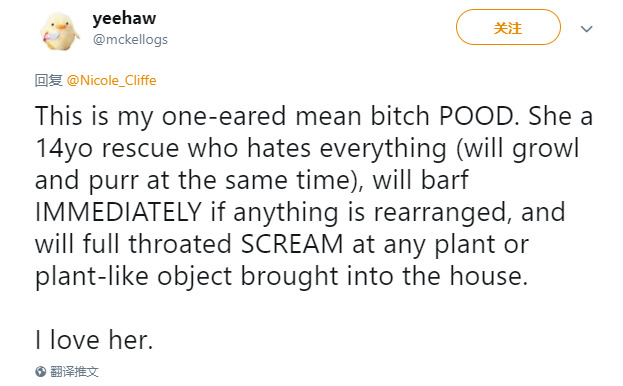Click the 回复 reply label
Viewport: 623px width, 386px height.
click(x=48, y=81)
